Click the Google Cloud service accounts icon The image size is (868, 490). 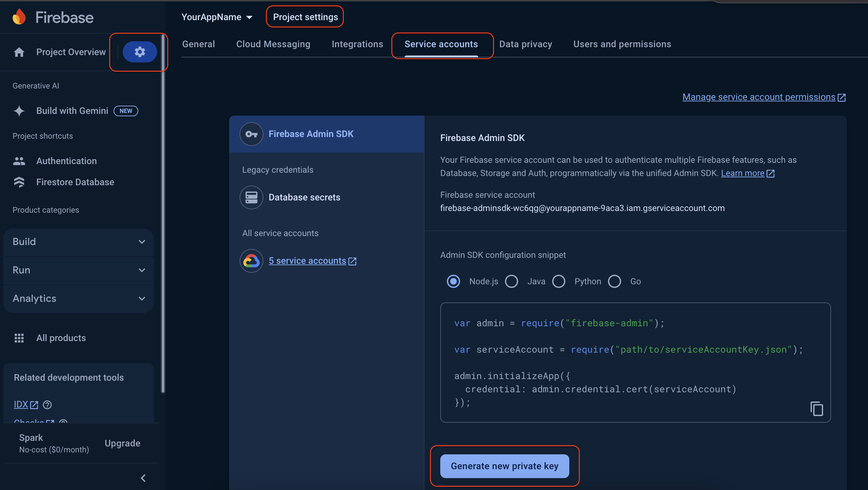[x=251, y=261]
